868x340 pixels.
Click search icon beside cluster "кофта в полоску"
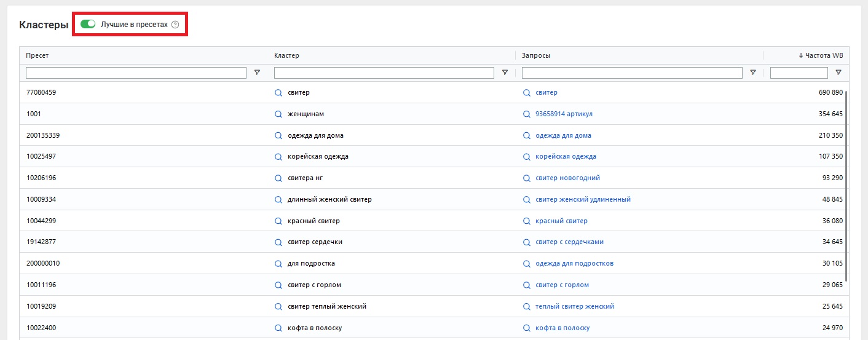tap(278, 328)
